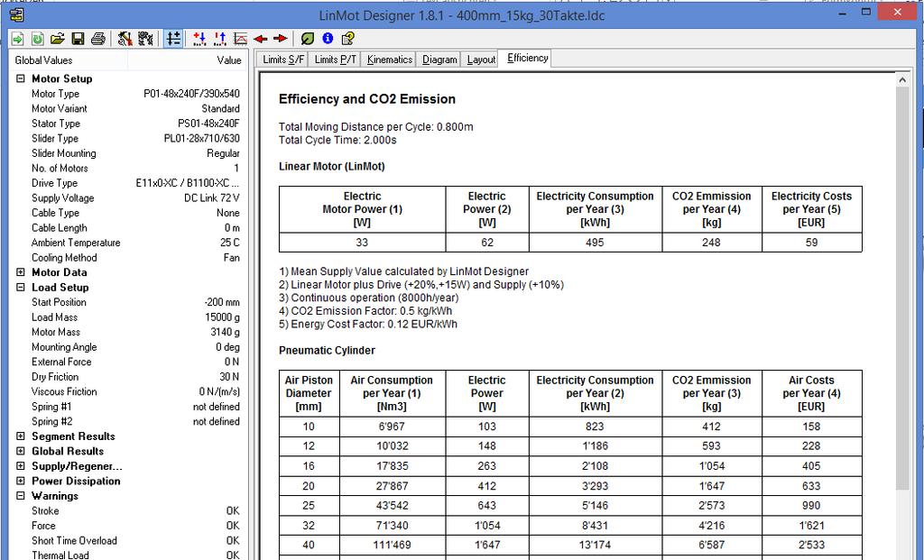Click the Load Mass value 15000 g
Viewport: 924px width, 560px height.
tap(222, 317)
